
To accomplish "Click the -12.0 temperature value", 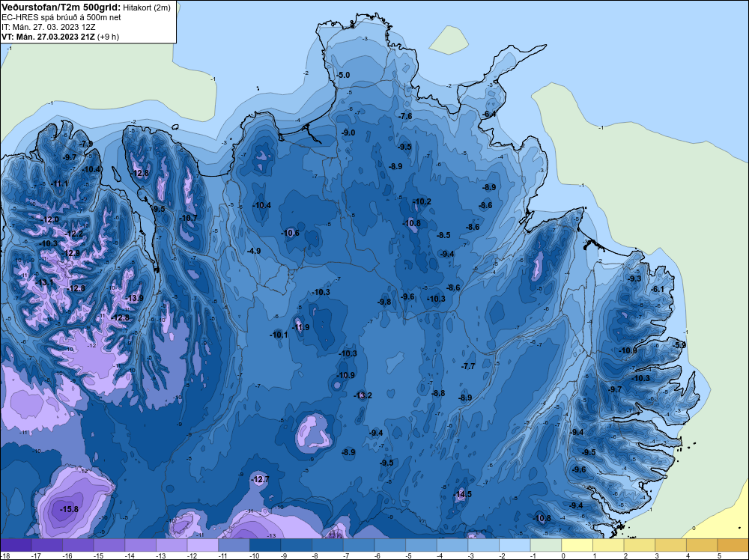I will [49, 219].
